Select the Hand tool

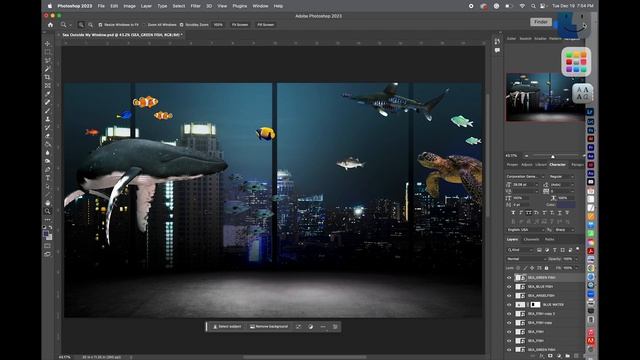click(x=47, y=202)
